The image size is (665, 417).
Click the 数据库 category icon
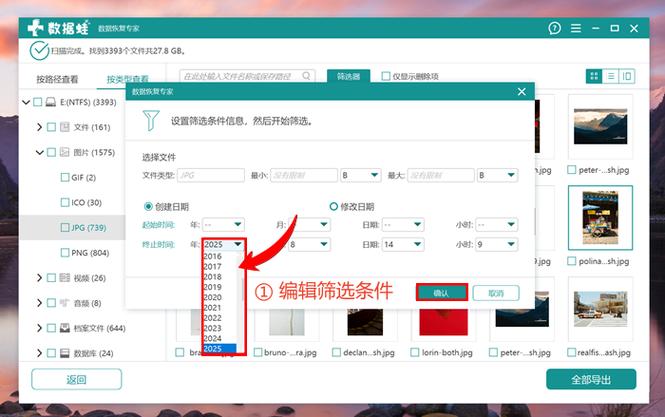click(x=64, y=353)
